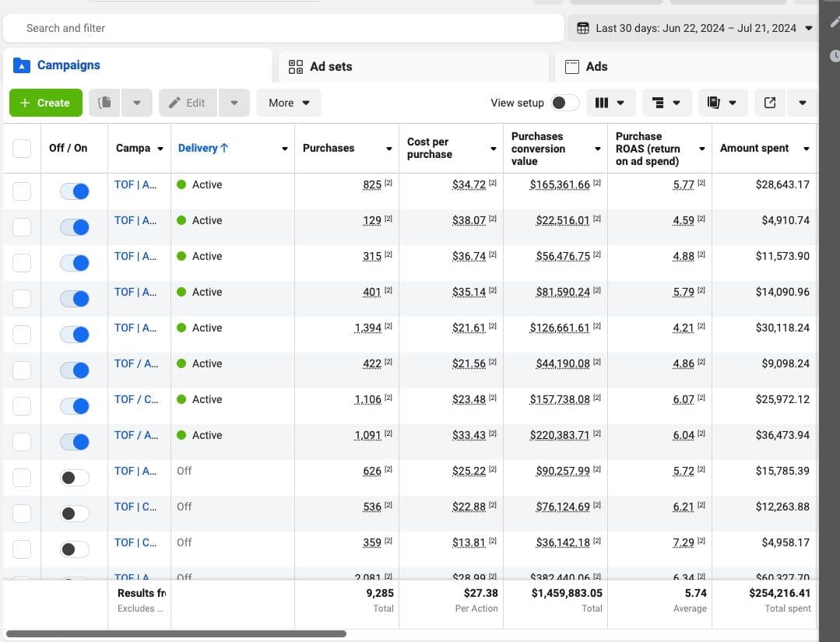Toggle off campaign spending $11,573.90
This screenshot has height=642, width=840.
75,263
